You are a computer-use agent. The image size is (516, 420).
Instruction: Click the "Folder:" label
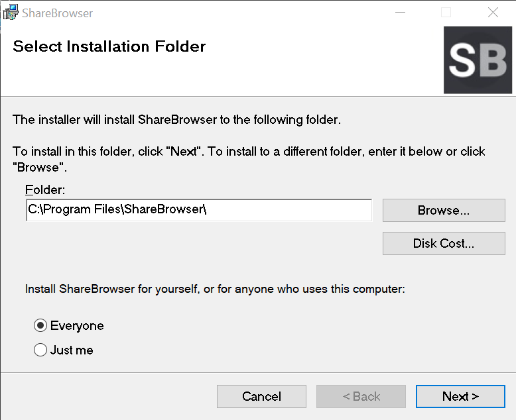[45, 190]
